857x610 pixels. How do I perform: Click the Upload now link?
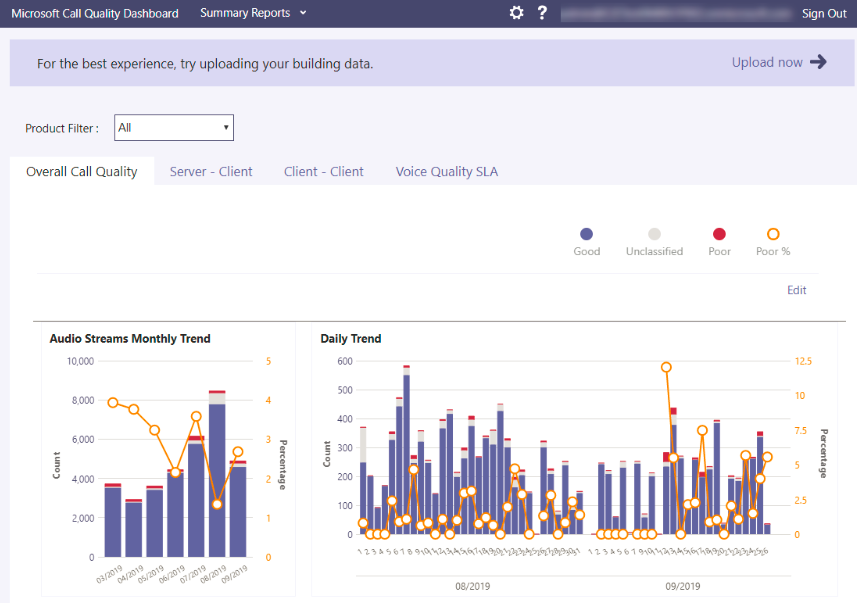click(767, 62)
